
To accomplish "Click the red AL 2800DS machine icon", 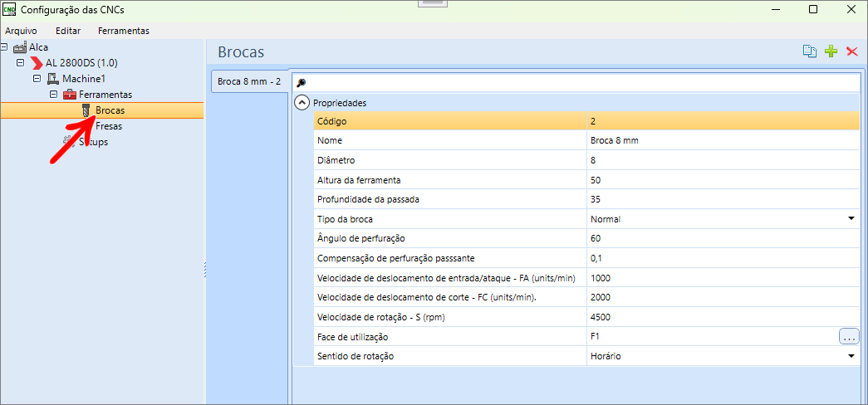I will click(37, 63).
